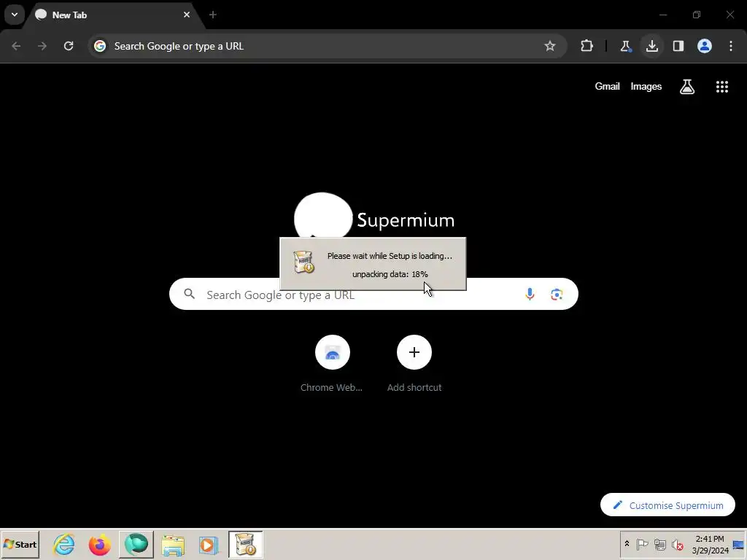Show the Downloads panel

click(x=651, y=46)
